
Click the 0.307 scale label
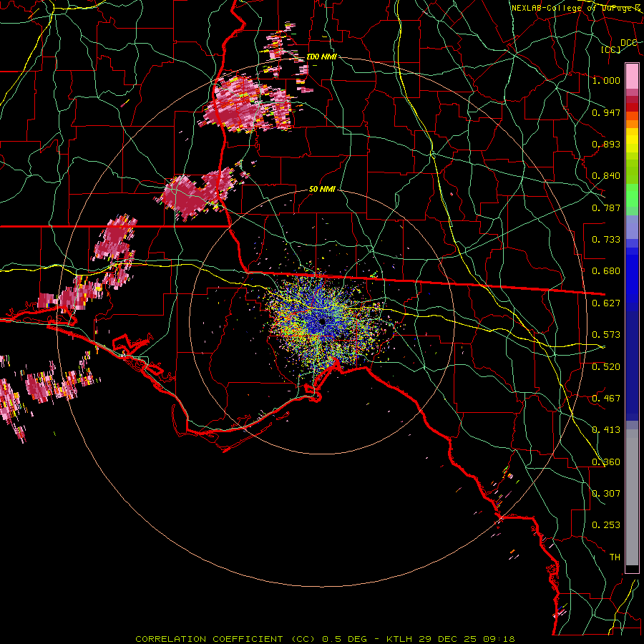pos(606,494)
